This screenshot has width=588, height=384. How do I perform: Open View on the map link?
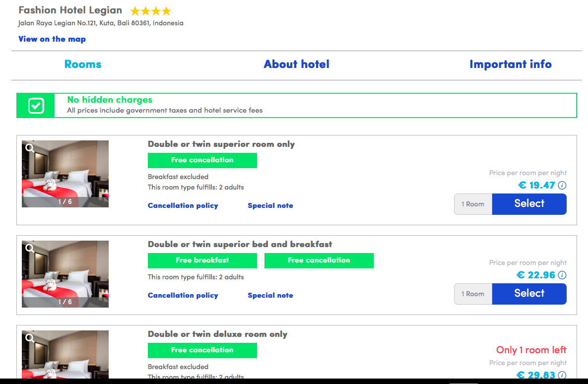pyautogui.click(x=52, y=39)
